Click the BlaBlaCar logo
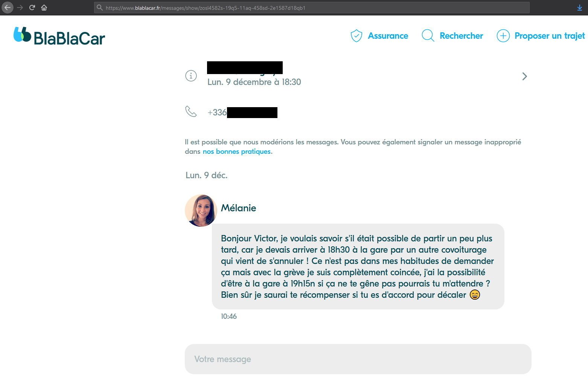Screen dimensions: 588x376 click(59, 36)
